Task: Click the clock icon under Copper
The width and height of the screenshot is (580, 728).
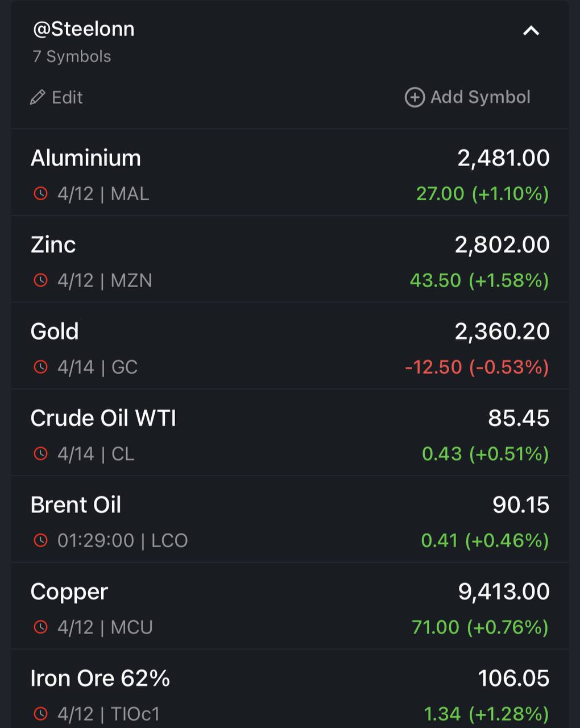Action: pos(40,627)
